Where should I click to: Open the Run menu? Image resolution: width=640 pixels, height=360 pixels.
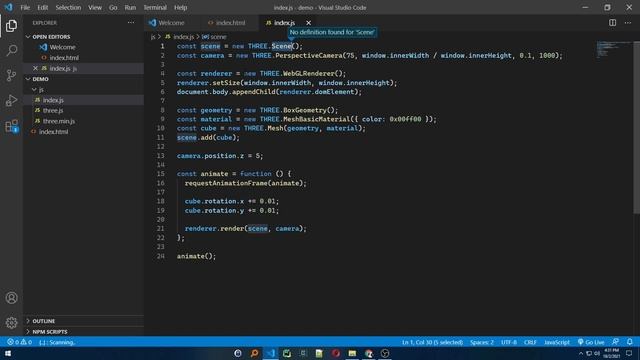(x=130, y=7)
